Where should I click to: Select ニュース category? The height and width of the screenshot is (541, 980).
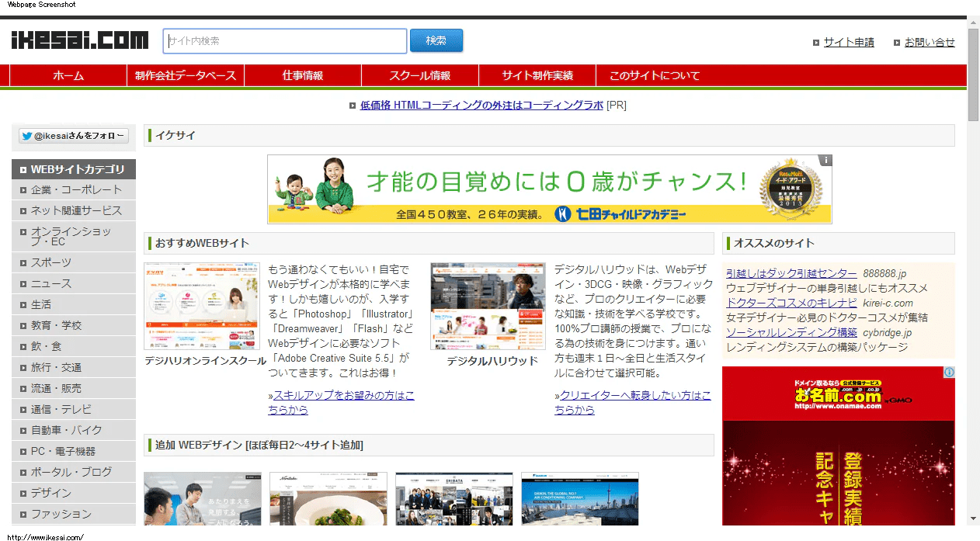[x=74, y=283]
